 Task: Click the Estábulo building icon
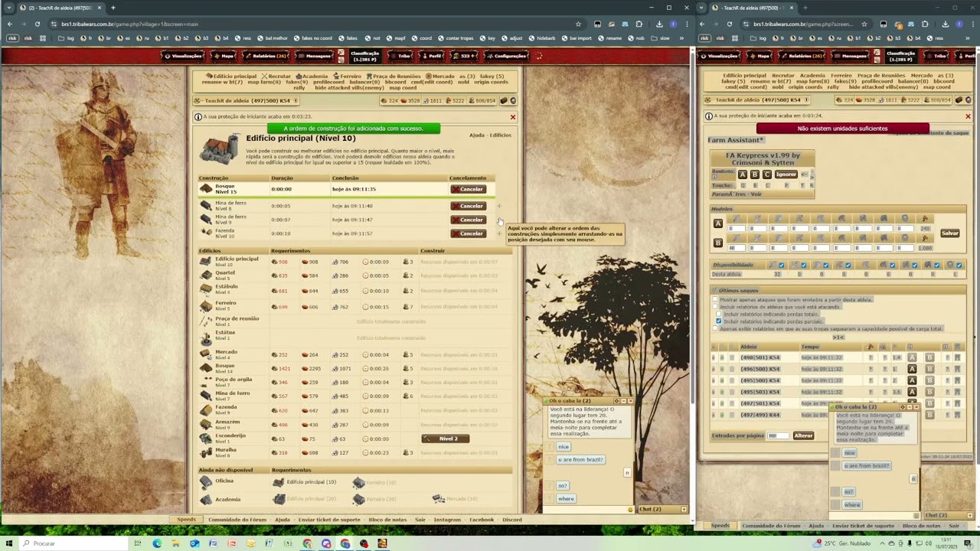pyautogui.click(x=205, y=289)
